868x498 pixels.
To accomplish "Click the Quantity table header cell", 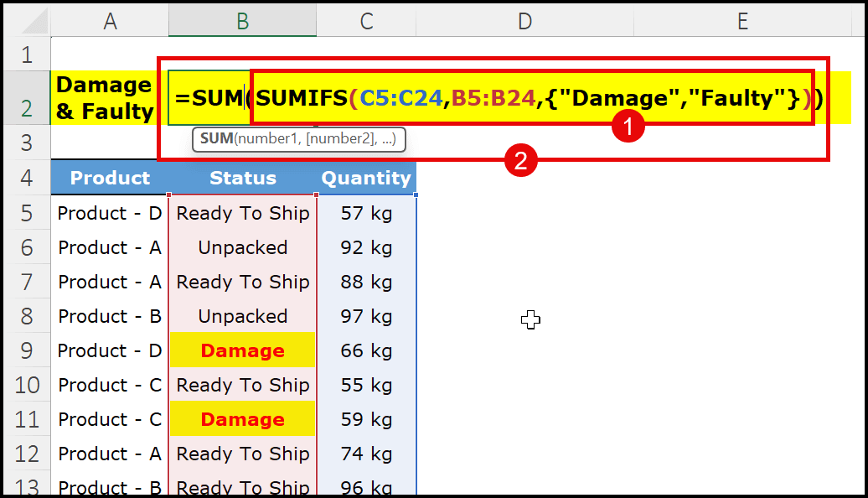I will coord(366,178).
